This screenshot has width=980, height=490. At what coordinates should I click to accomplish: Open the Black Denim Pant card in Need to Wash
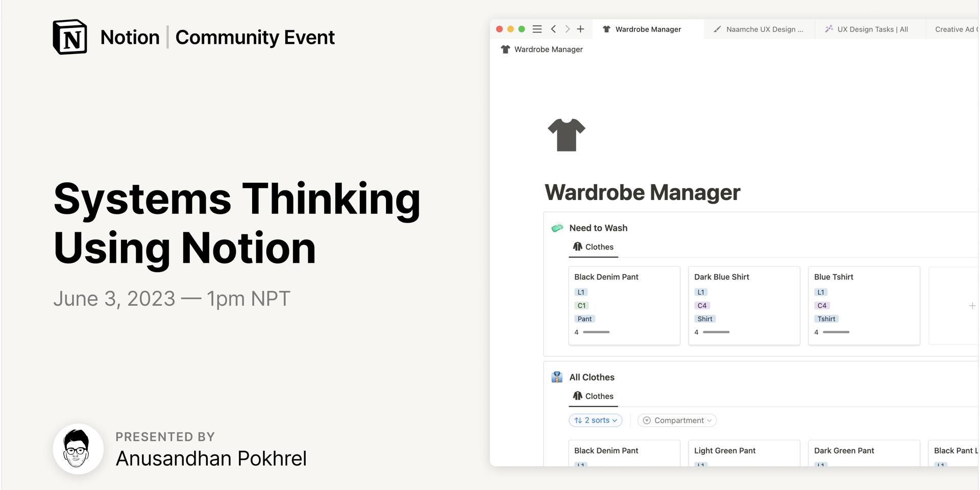(x=624, y=305)
